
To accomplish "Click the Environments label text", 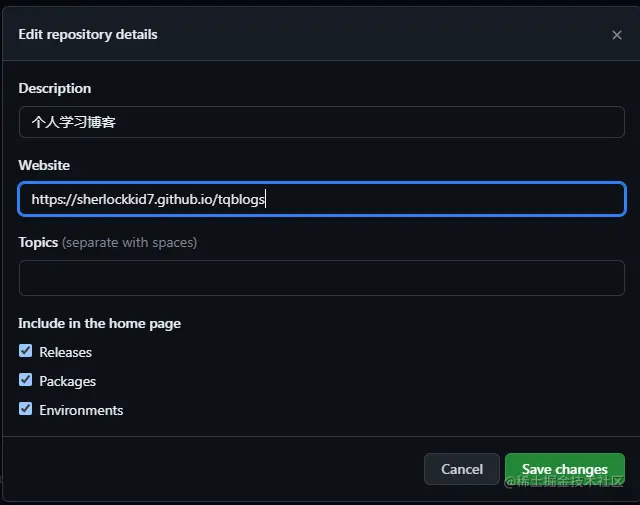I will coord(81,410).
